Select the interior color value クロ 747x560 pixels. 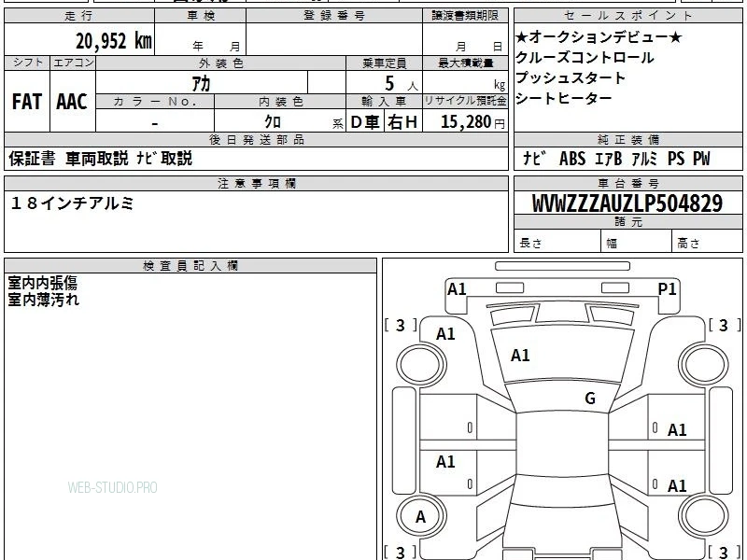tap(273, 121)
